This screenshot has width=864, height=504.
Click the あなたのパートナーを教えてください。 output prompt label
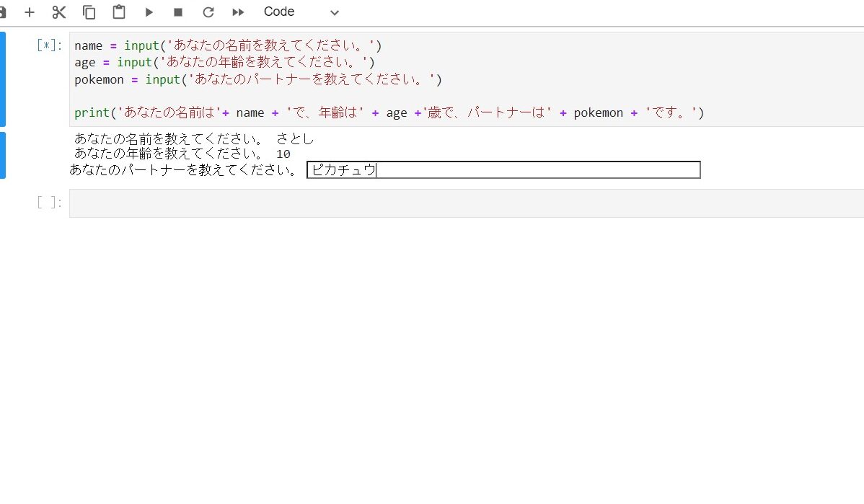pos(183,169)
